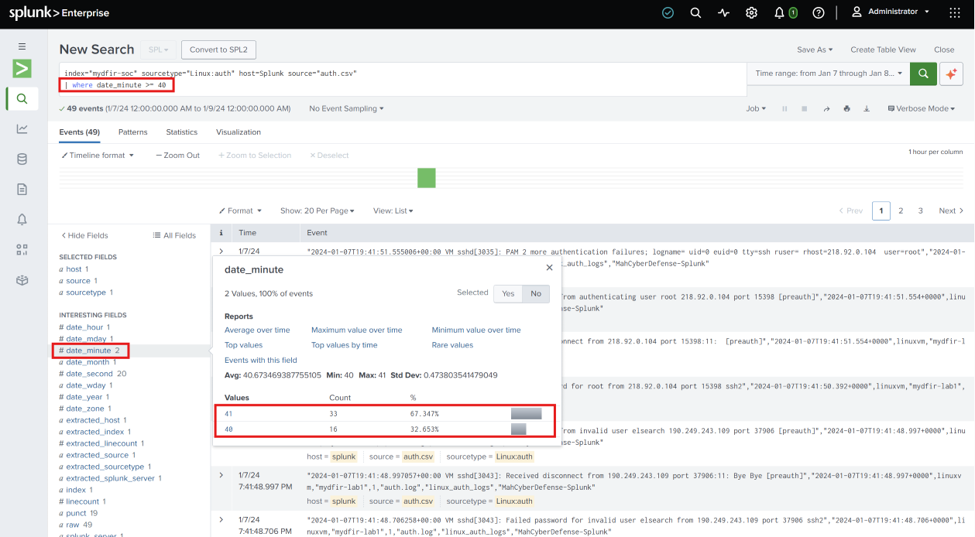Switch to the Patterns tab

click(x=133, y=132)
